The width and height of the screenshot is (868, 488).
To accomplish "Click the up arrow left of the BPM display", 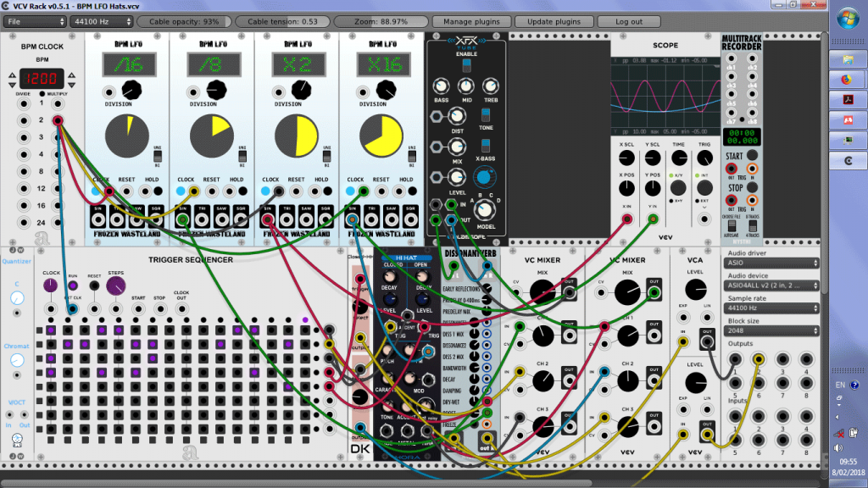I will coord(12,75).
